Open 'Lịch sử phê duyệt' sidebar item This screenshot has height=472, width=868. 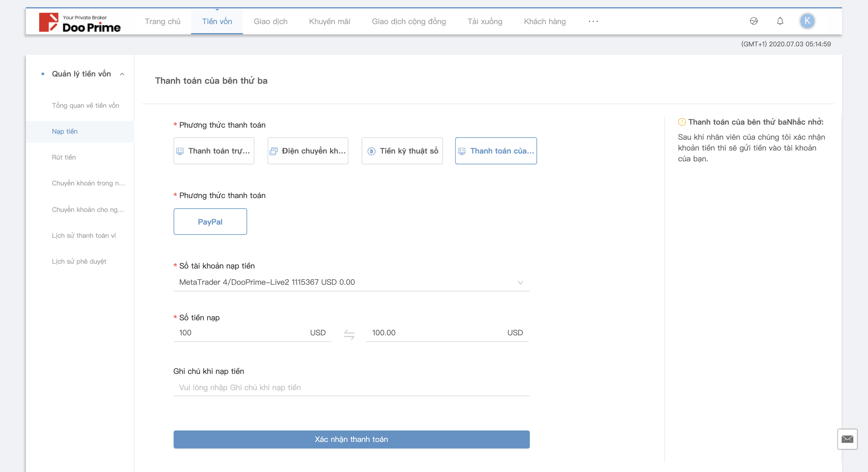point(79,261)
